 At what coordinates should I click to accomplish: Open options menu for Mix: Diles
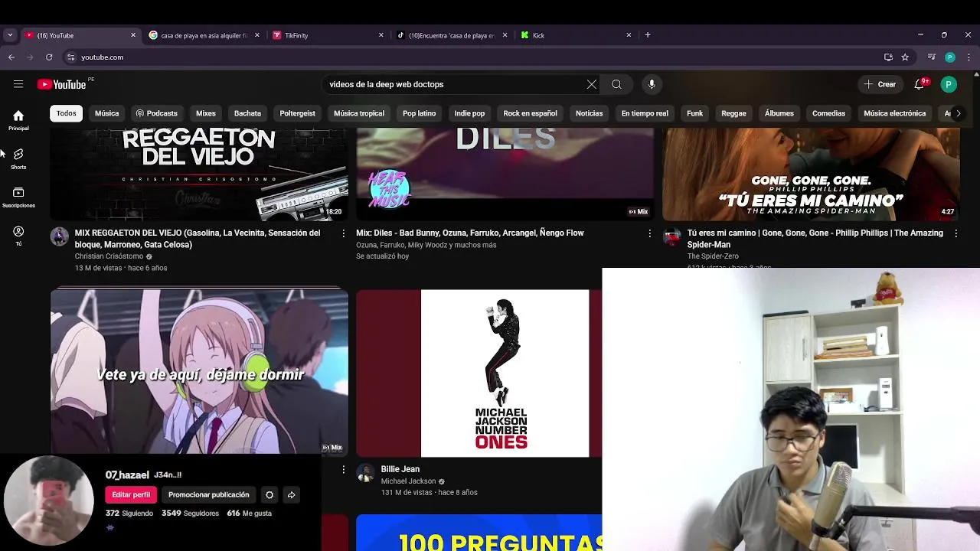tap(650, 233)
